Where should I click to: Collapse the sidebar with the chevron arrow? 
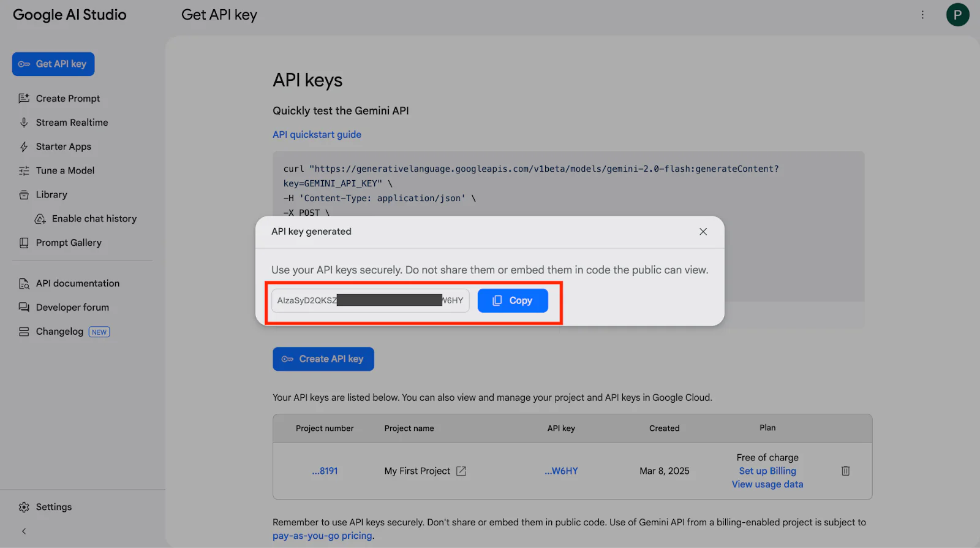pyautogui.click(x=24, y=531)
